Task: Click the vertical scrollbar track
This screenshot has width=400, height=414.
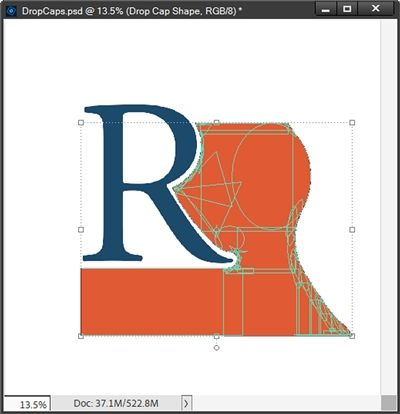Action: [388, 207]
